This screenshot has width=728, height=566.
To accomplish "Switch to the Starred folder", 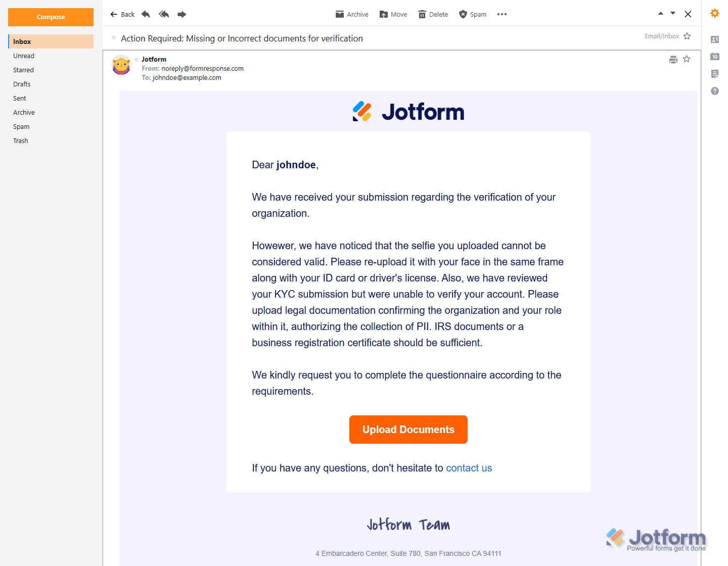I will click(x=23, y=70).
